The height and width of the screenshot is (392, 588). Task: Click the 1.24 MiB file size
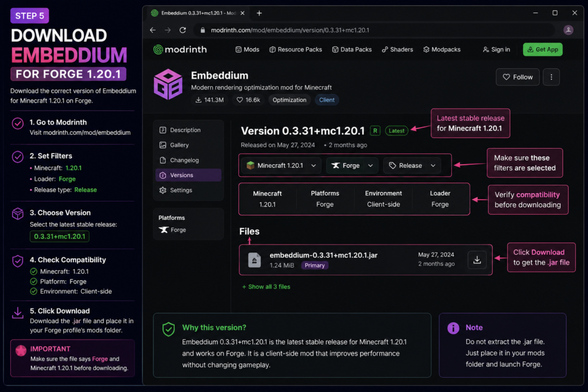[x=281, y=265]
